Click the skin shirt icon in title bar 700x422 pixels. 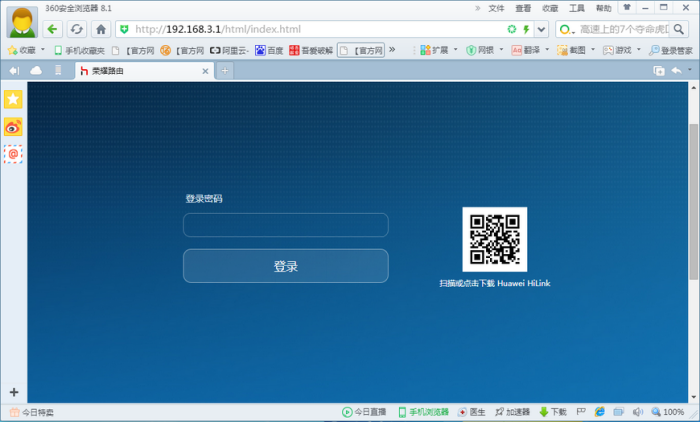pyautogui.click(x=627, y=7)
